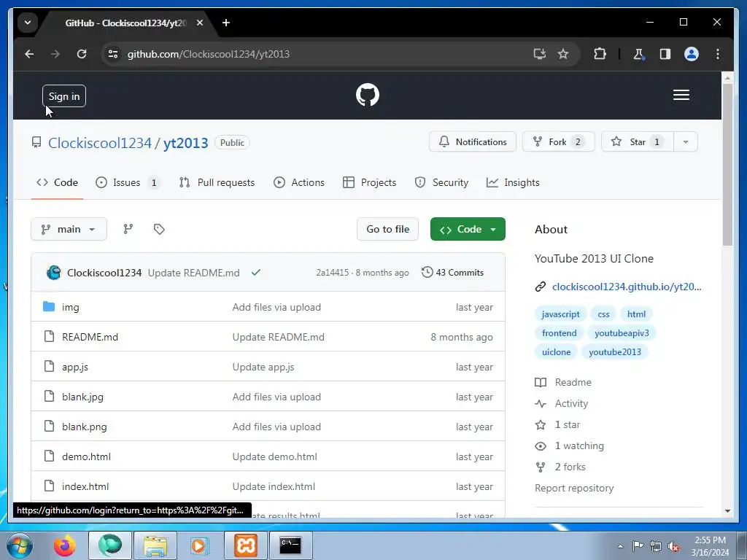Screen dimensions: 747x560
Task: Open the Insights tab
Action: 513,182
